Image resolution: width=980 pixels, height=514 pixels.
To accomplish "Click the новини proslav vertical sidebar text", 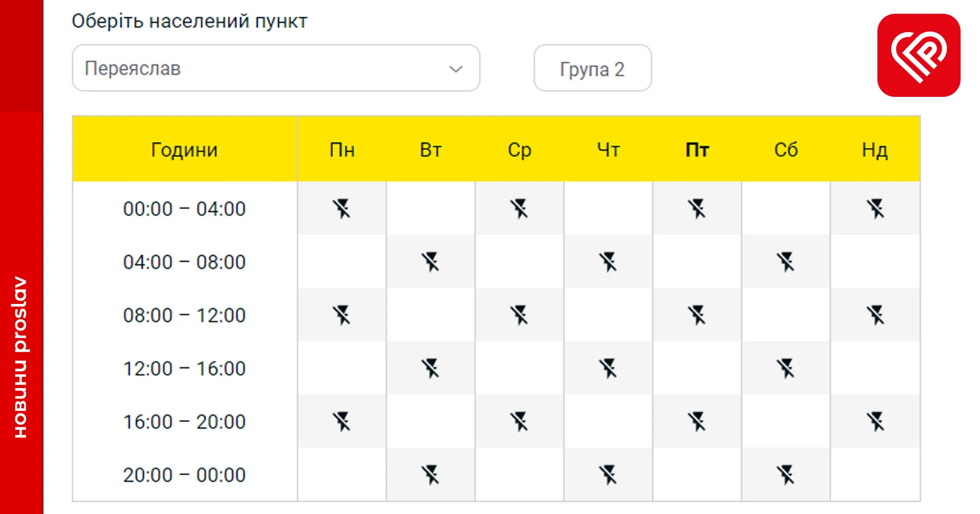I will tap(20, 357).
